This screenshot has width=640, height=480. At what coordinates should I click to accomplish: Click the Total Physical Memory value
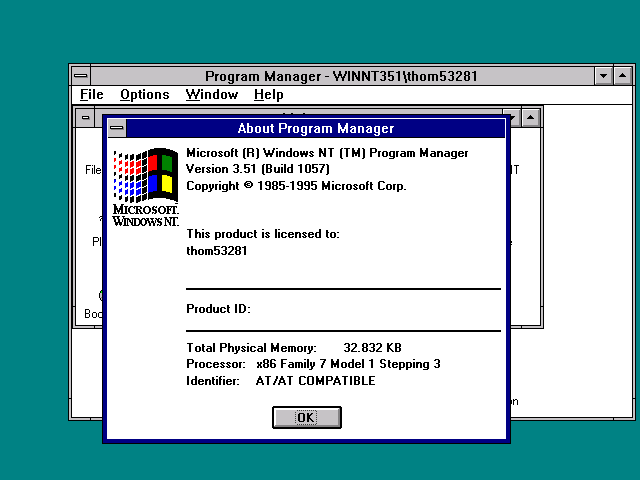pyautogui.click(x=372, y=348)
